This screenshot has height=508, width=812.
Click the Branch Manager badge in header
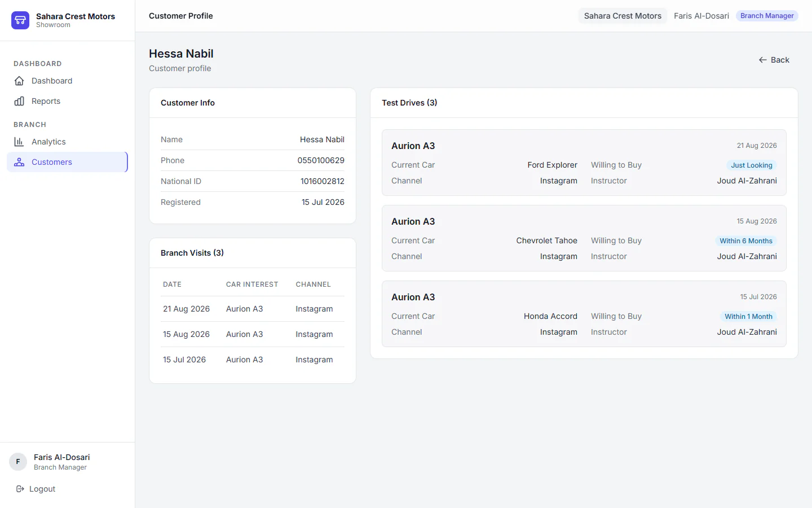pos(767,16)
